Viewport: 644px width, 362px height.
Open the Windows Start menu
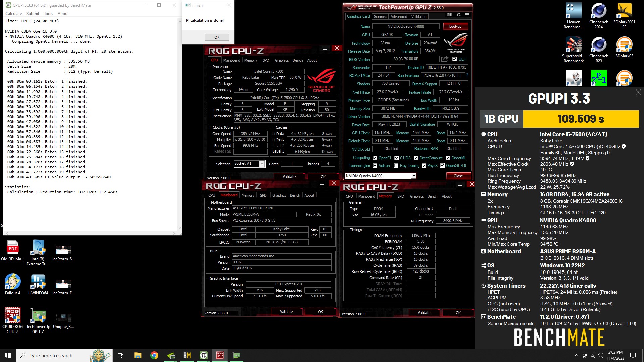point(8,355)
